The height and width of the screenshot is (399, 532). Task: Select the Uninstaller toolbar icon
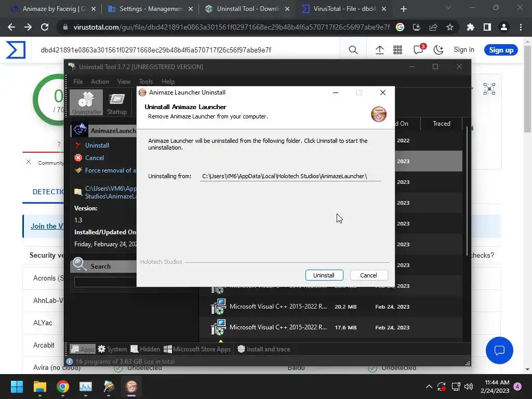tap(86, 102)
